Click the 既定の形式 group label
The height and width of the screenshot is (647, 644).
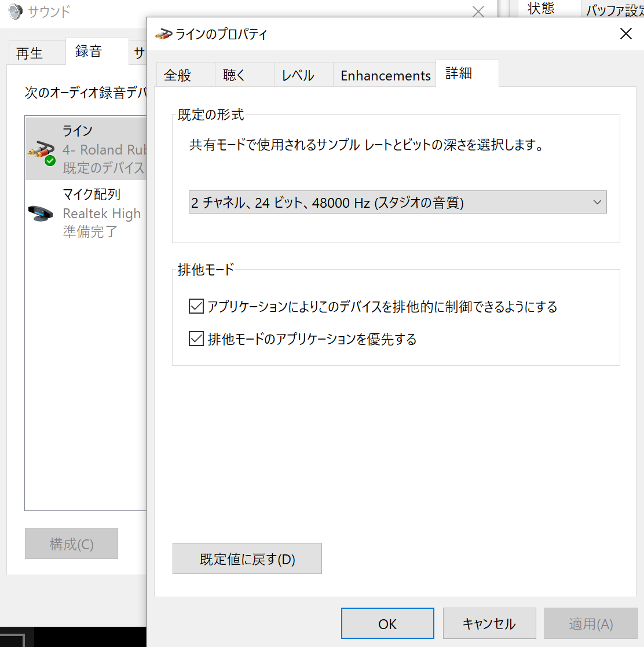click(x=211, y=115)
